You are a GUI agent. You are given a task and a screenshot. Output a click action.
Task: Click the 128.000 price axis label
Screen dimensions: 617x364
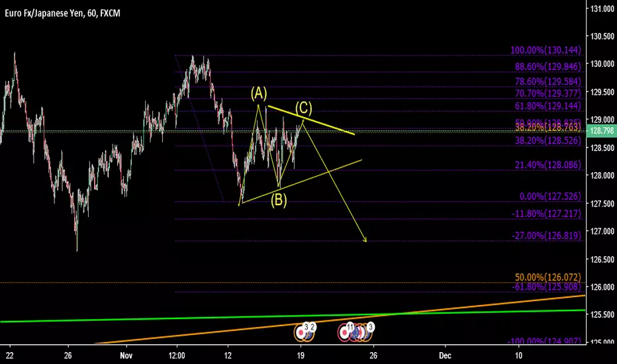[x=602, y=175]
